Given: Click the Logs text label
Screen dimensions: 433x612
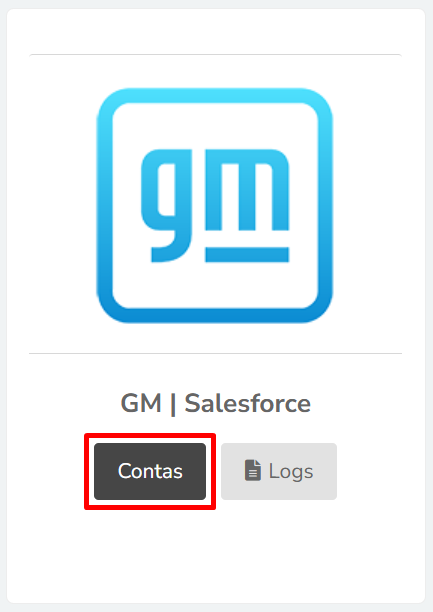Looking at the screenshot, I should click(x=291, y=471).
